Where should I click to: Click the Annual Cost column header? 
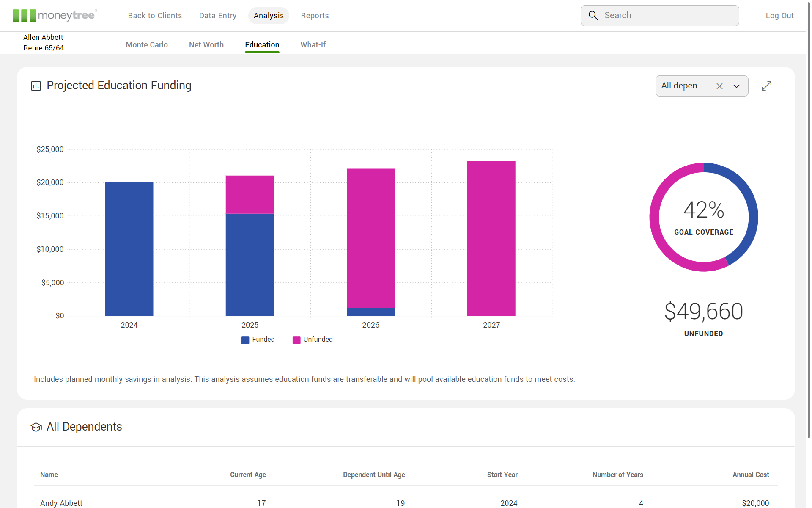tap(751, 475)
